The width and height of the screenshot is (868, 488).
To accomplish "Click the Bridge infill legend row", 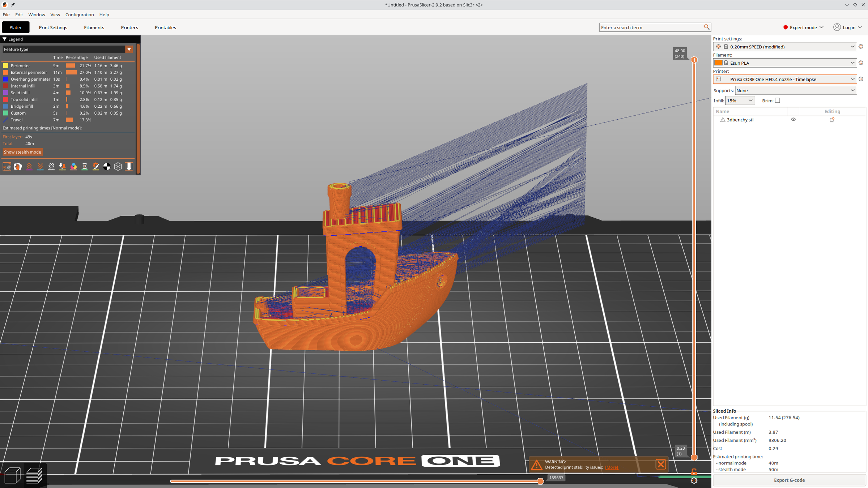I will 68,106.
